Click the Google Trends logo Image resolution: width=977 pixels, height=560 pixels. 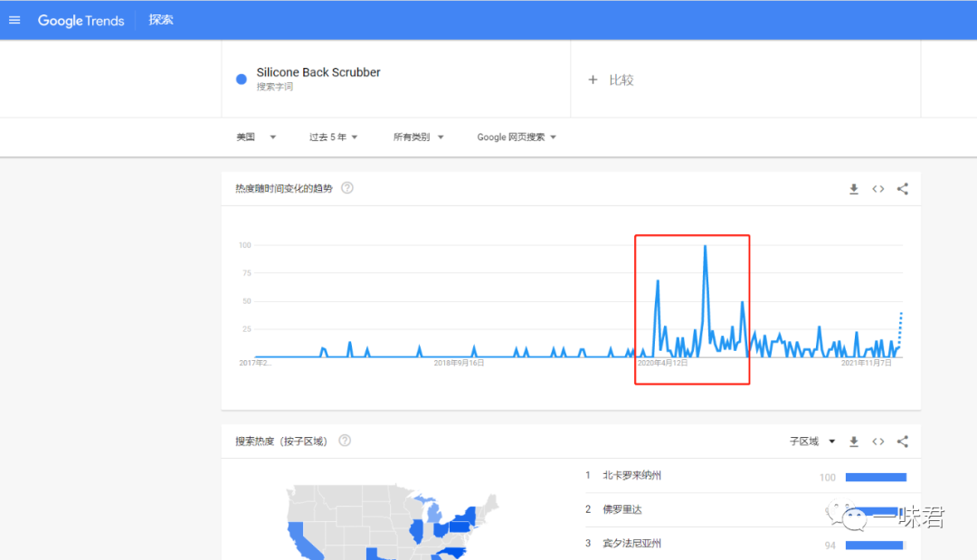click(81, 21)
